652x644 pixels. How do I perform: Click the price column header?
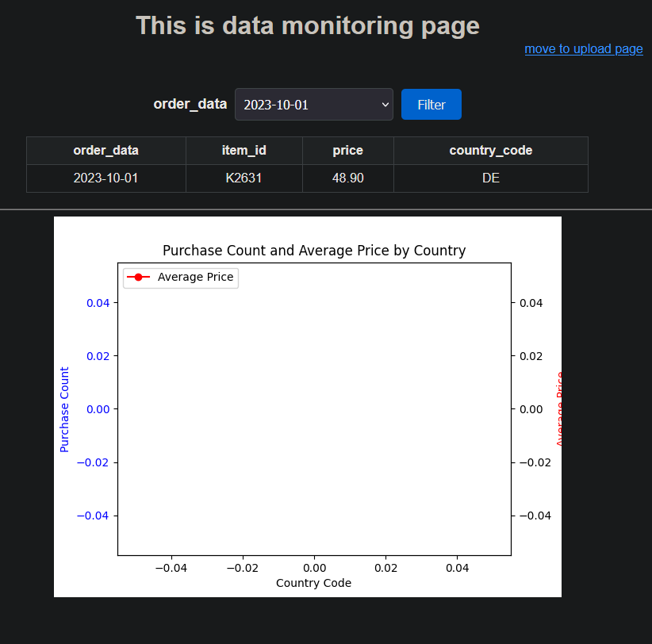click(x=347, y=150)
